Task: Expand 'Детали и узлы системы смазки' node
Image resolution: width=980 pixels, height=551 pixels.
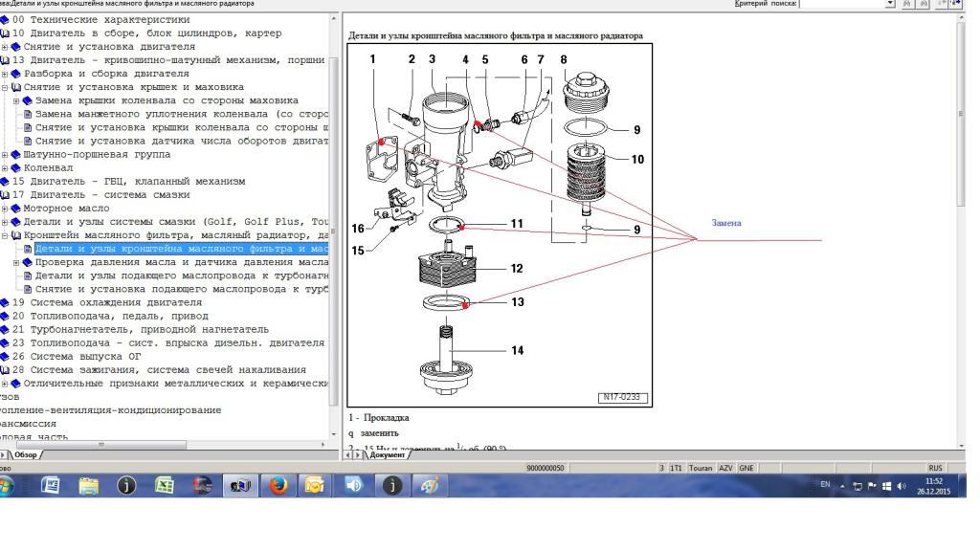Action: point(5,222)
